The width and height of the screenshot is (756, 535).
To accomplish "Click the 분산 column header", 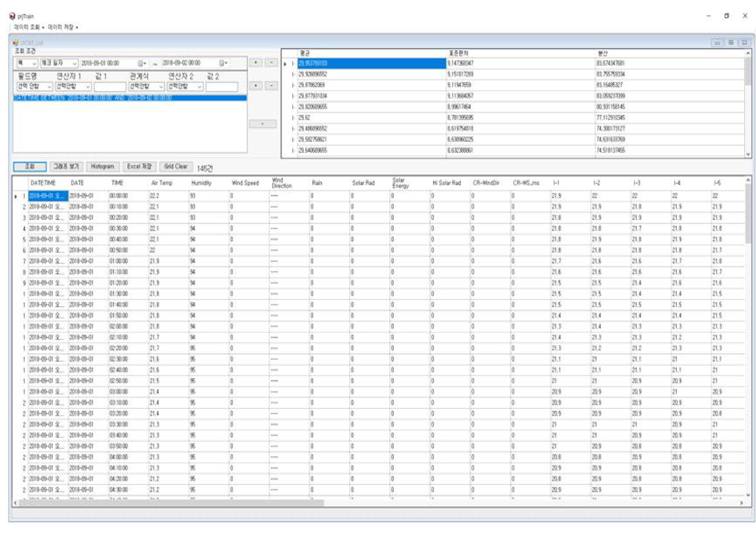I will [x=669, y=53].
